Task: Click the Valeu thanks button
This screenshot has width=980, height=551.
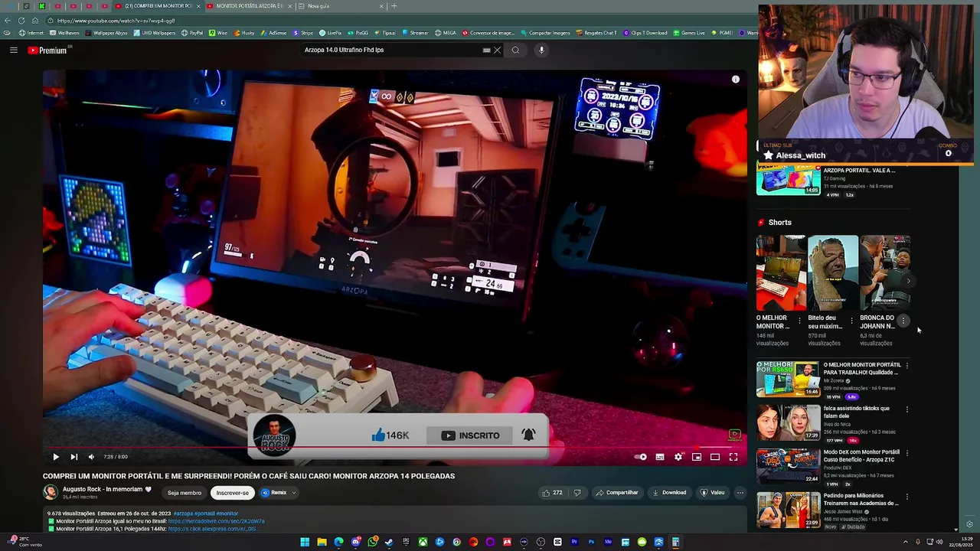Action: click(x=712, y=493)
